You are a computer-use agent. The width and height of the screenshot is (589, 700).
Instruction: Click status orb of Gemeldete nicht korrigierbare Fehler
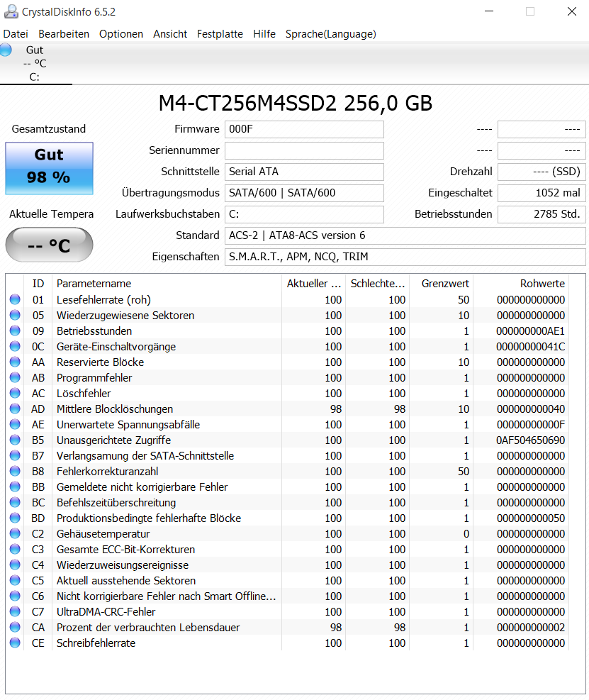pyautogui.click(x=15, y=487)
